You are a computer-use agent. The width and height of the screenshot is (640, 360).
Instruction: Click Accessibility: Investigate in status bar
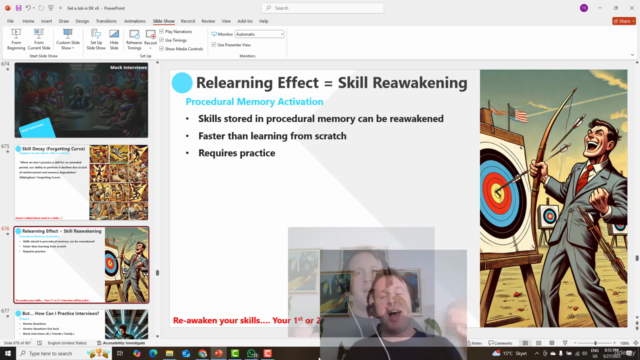pyautogui.click(x=122, y=343)
